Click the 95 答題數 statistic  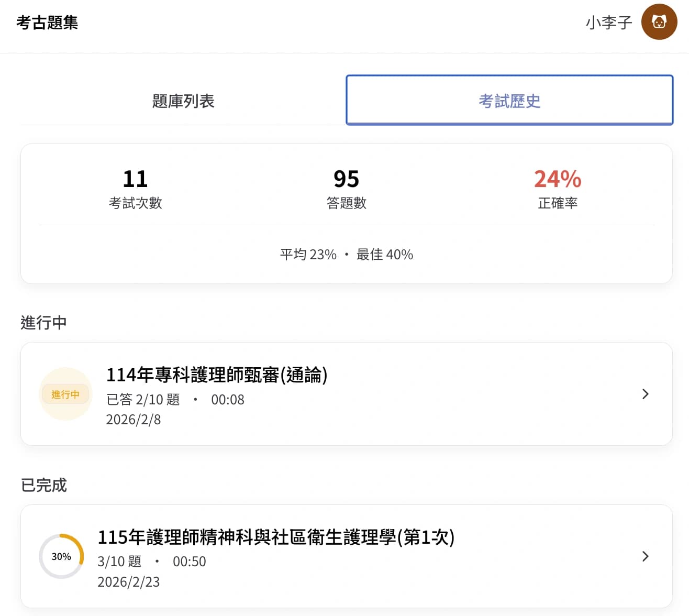(346, 189)
